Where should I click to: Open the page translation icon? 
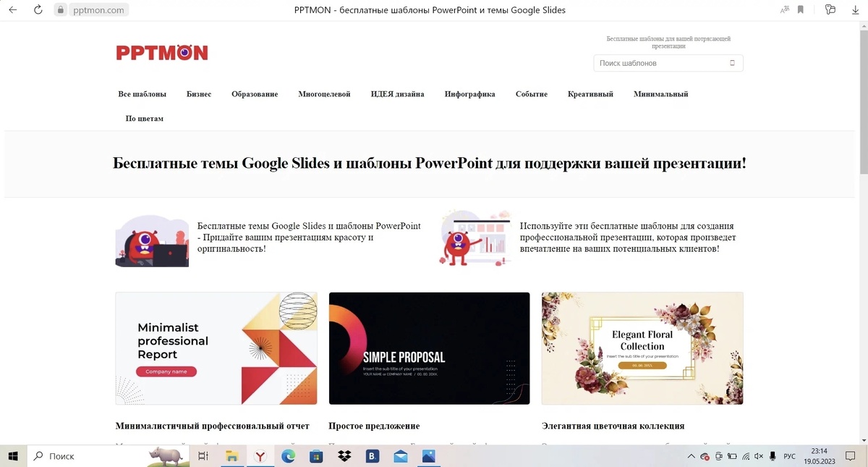[x=785, y=10]
